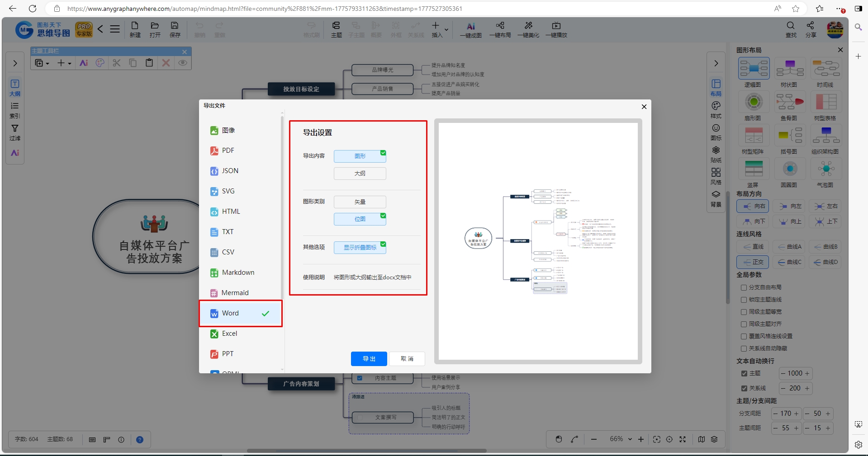Uncheck 主题 text auto-wrap checkbox
The width and height of the screenshot is (868, 456).
744,374
